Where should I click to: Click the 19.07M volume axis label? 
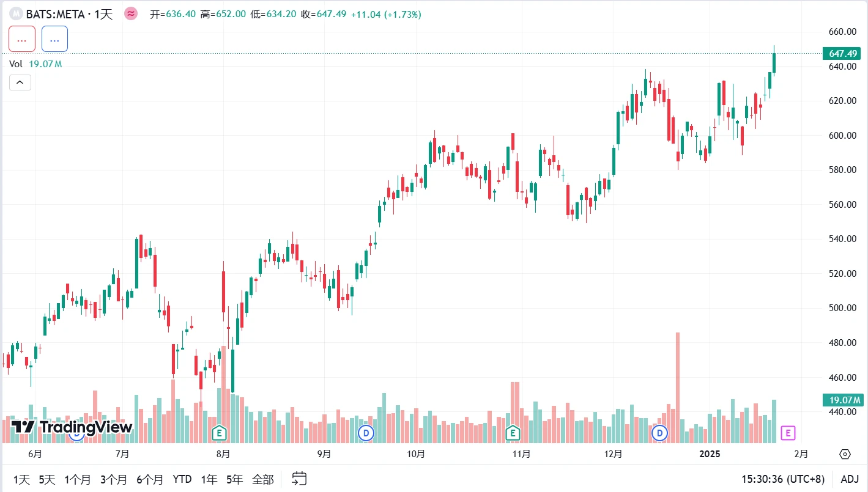click(844, 400)
